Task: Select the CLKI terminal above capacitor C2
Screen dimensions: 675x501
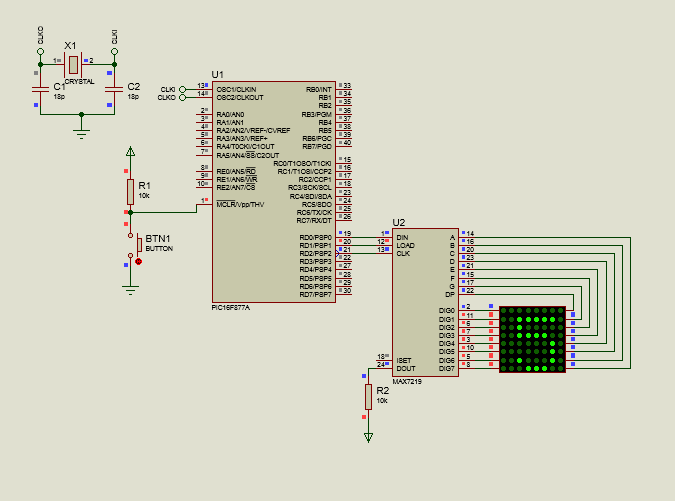Action: click(x=115, y=52)
